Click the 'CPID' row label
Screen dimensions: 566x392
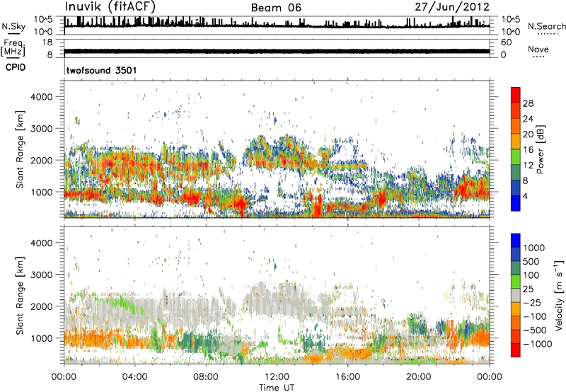coord(16,67)
